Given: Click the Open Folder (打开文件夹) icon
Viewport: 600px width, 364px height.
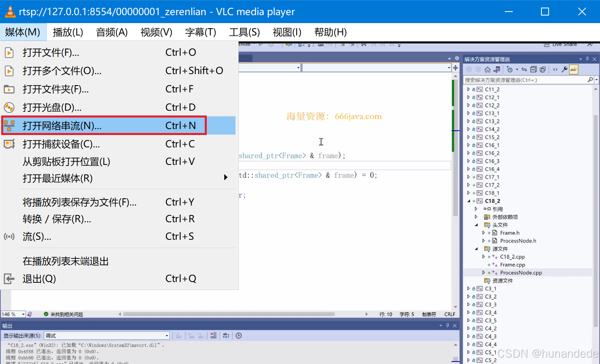Looking at the screenshot, I should point(9,89).
